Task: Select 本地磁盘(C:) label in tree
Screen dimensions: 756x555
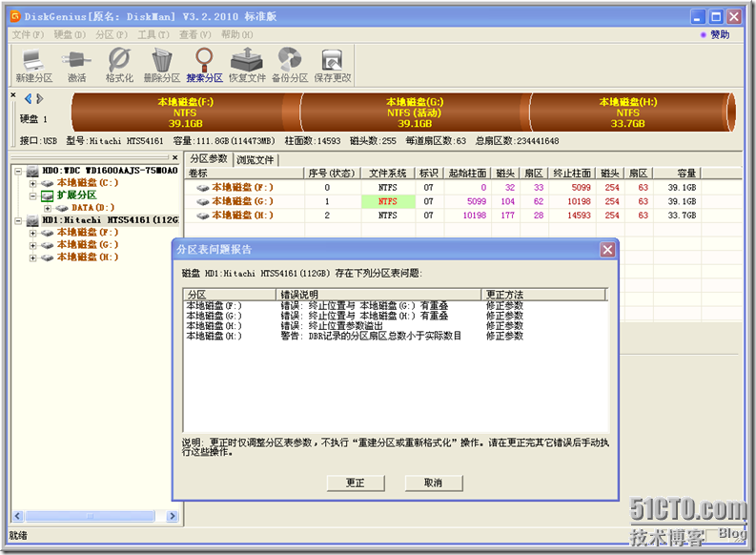Action: (x=88, y=183)
